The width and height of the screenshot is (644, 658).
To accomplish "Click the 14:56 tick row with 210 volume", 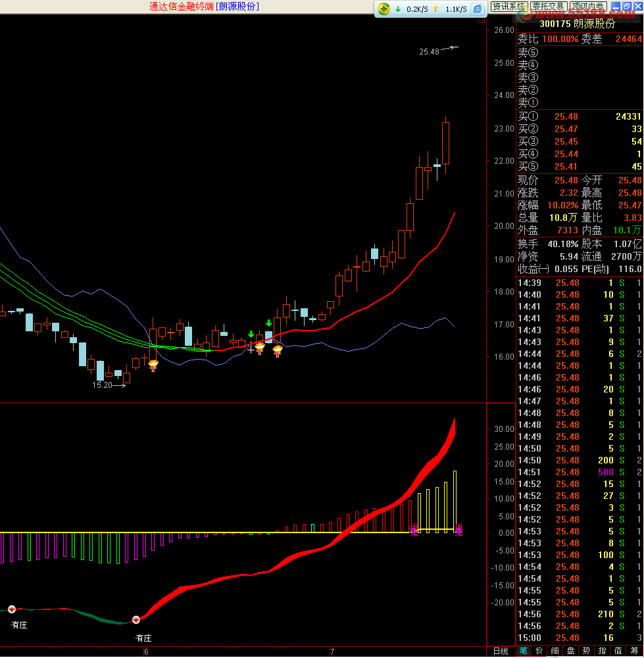I will 580,614.
